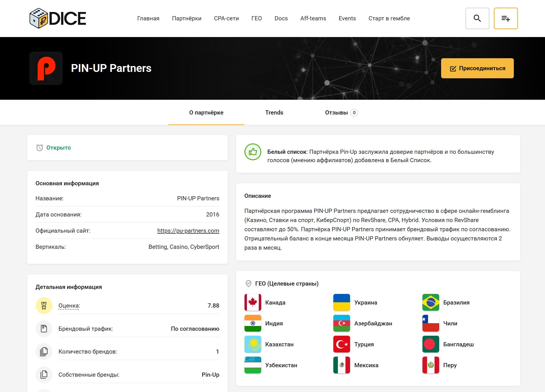Click the Chile flag icon
Image resolution: width=545 pixels, height=392 pixels.
pyautogui.click(x=431, y=323)
